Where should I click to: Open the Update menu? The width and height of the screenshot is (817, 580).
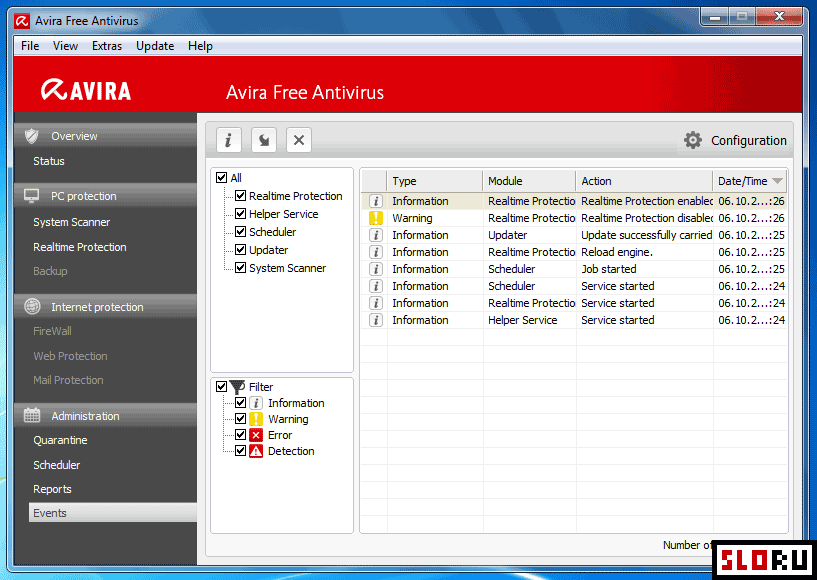click(x=155, y=46)
